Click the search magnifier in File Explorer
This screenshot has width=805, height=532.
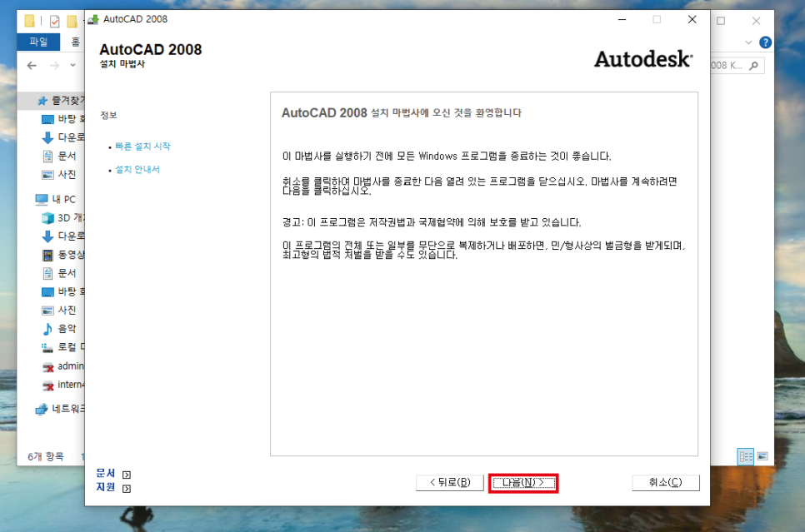click(753, 66)
